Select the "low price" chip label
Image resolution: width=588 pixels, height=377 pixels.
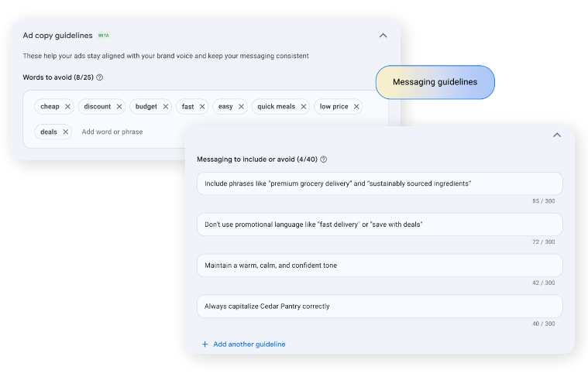click(x=334, y=107)
